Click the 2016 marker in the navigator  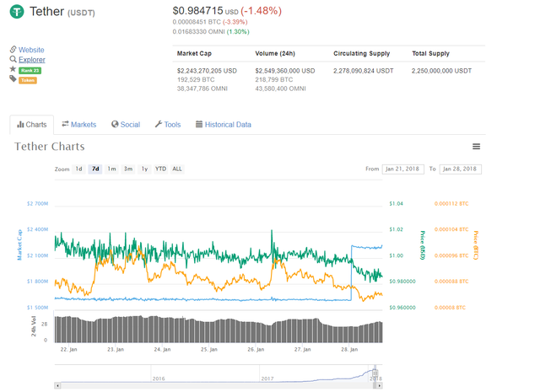[159, 379]
